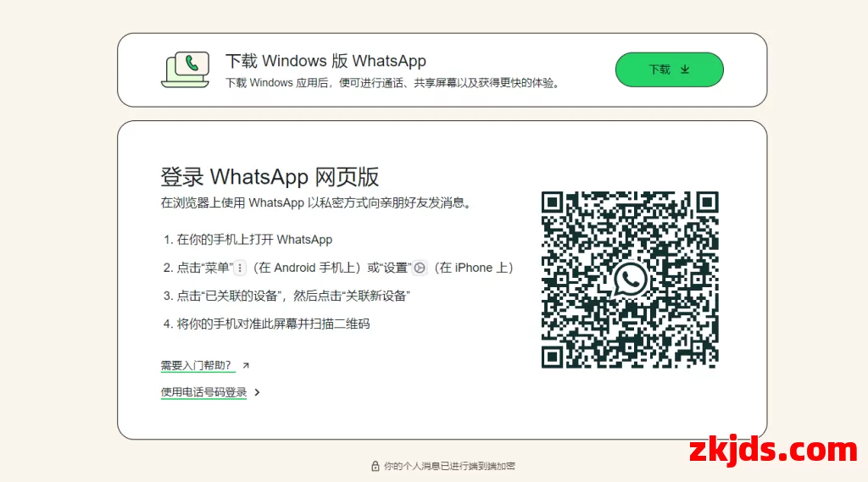Viewport: 868px width, 482px height.
Task: Click the 你的个人消息已进行端到端加密 notice
Action: coord(449,466)
